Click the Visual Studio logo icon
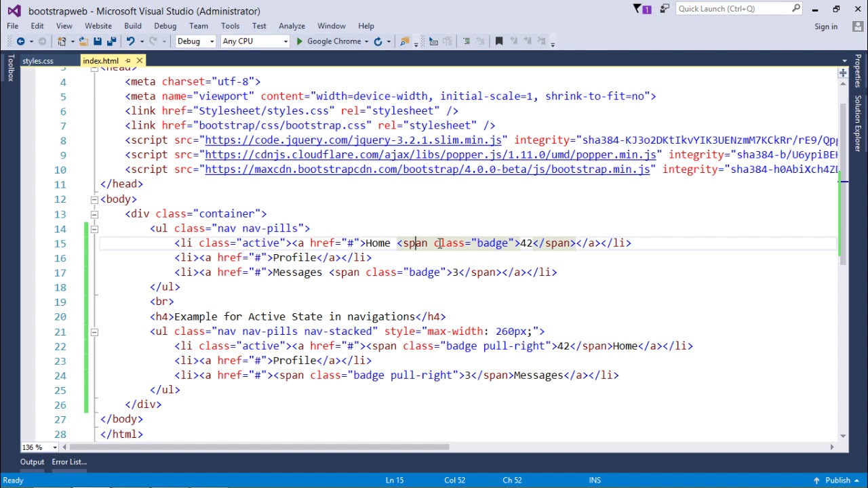The width and height of the screenshot is (868, 488). pyautogui.click(x=14, y=10)
